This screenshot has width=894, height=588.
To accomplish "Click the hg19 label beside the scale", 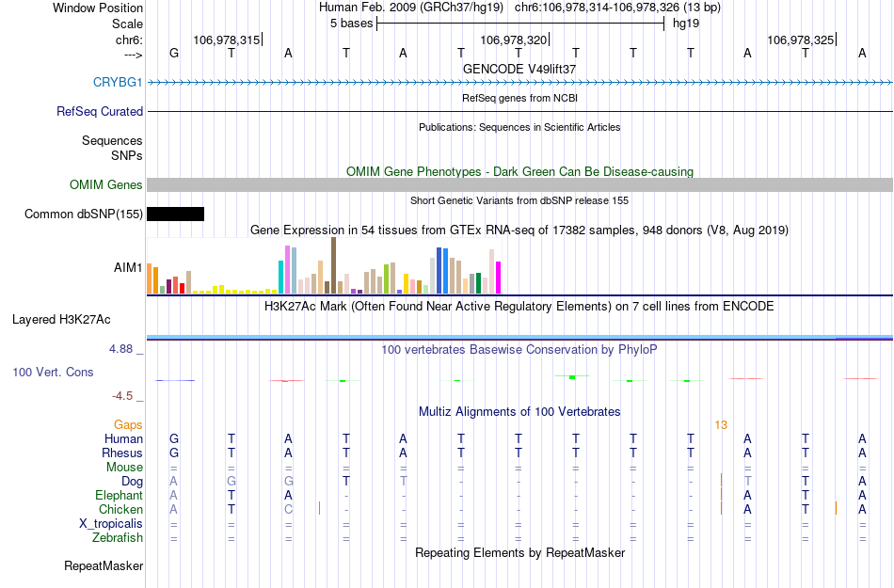I will coord(686,24).
